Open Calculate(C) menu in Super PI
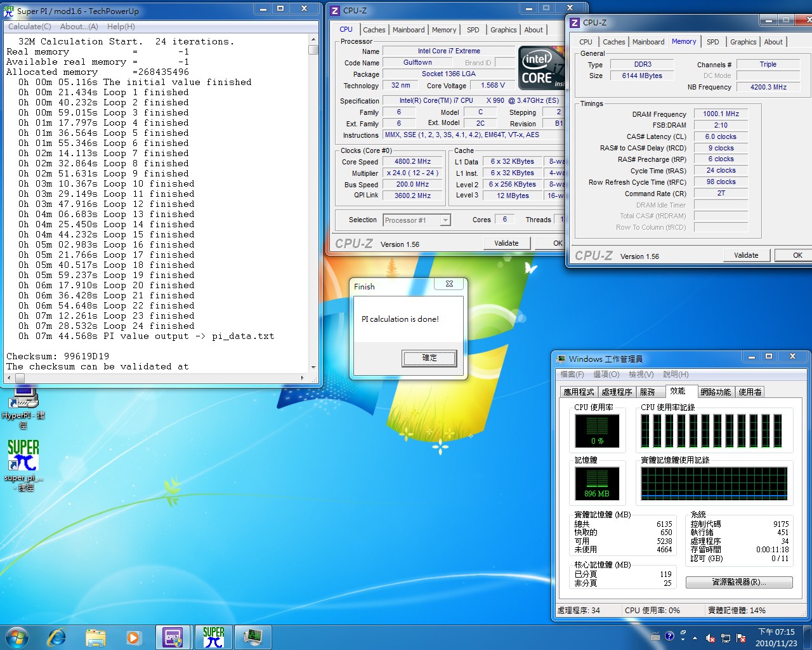The height and width of the screenshot is (650, 812). tap(30, 27)
